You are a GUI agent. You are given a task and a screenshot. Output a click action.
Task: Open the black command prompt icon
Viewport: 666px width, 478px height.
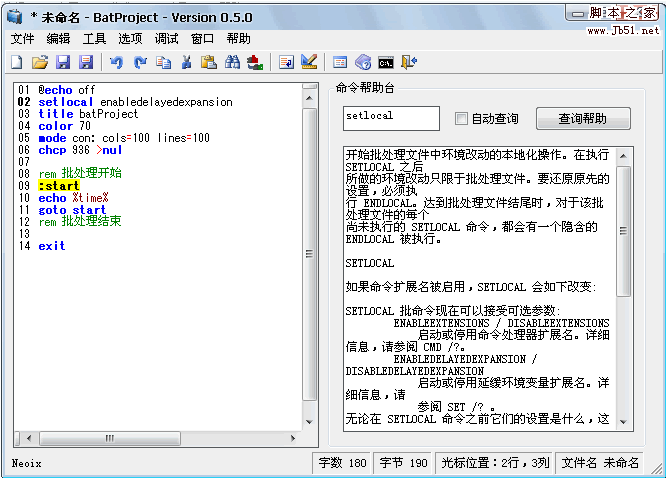[x=386, y=63]
